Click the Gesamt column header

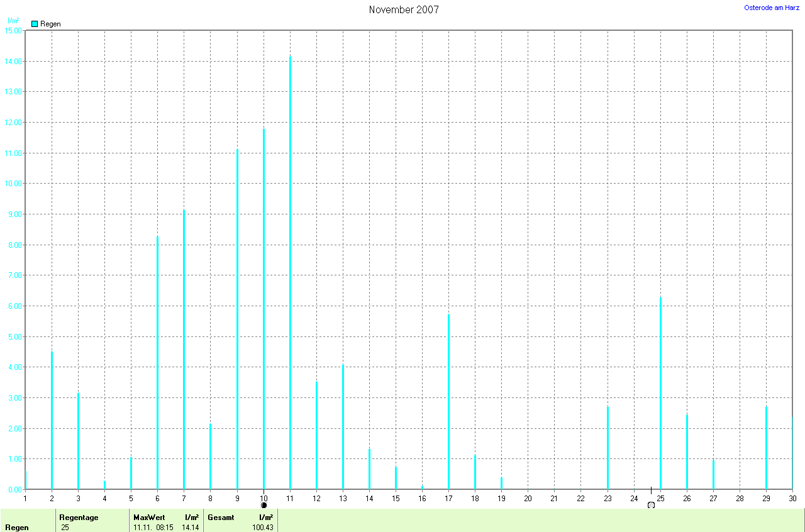coord(223,517)
